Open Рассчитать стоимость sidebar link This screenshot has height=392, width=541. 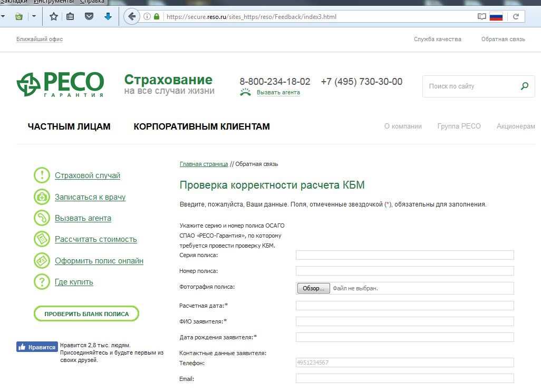(95, 239)
